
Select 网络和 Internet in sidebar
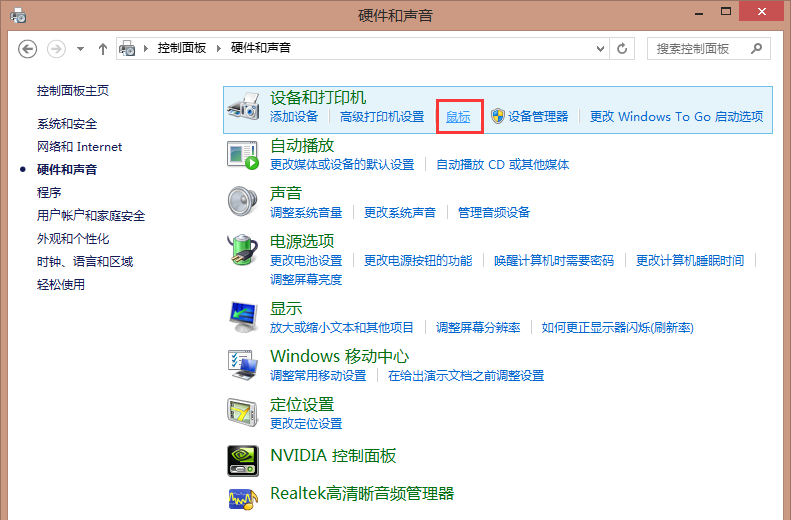(79, 146)
